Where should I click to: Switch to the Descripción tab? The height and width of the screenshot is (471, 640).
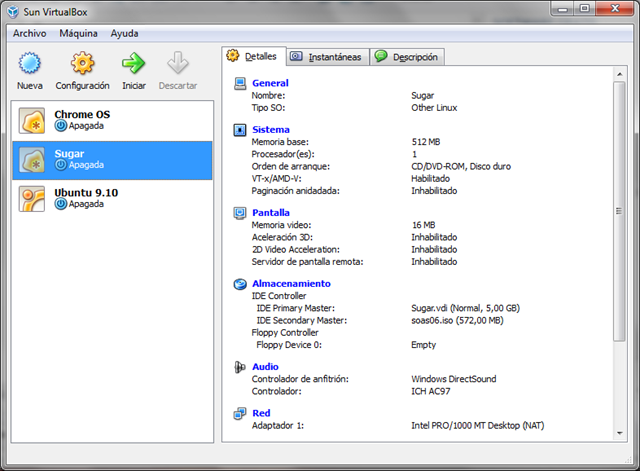click(x=407, y=57)
